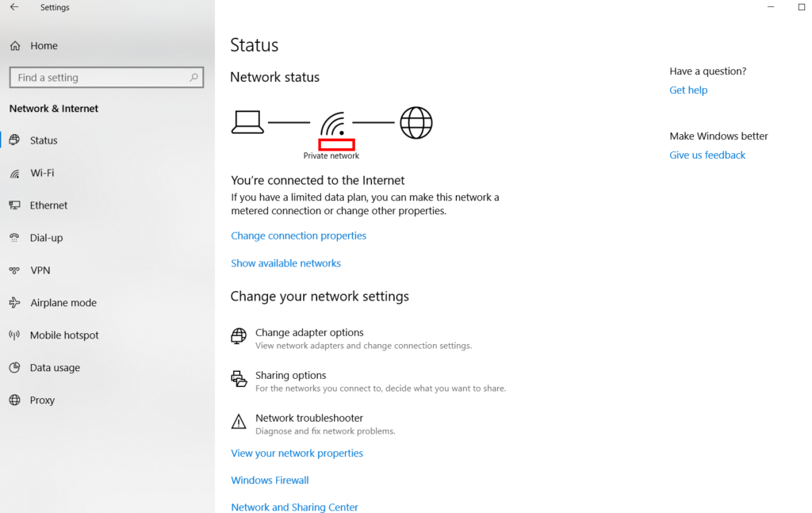
Task: Click the laptop icon in network diagram
Action: click(247, 122)
